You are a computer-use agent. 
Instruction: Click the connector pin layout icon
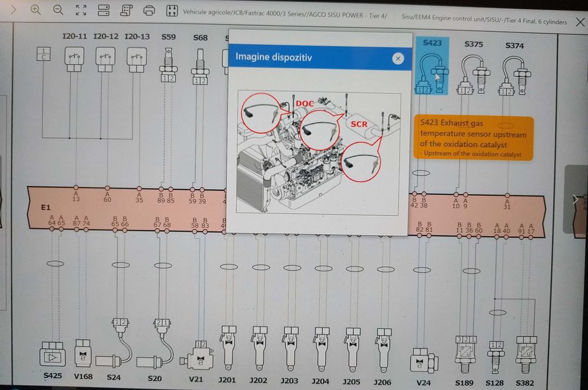click(x=172, y=11)
